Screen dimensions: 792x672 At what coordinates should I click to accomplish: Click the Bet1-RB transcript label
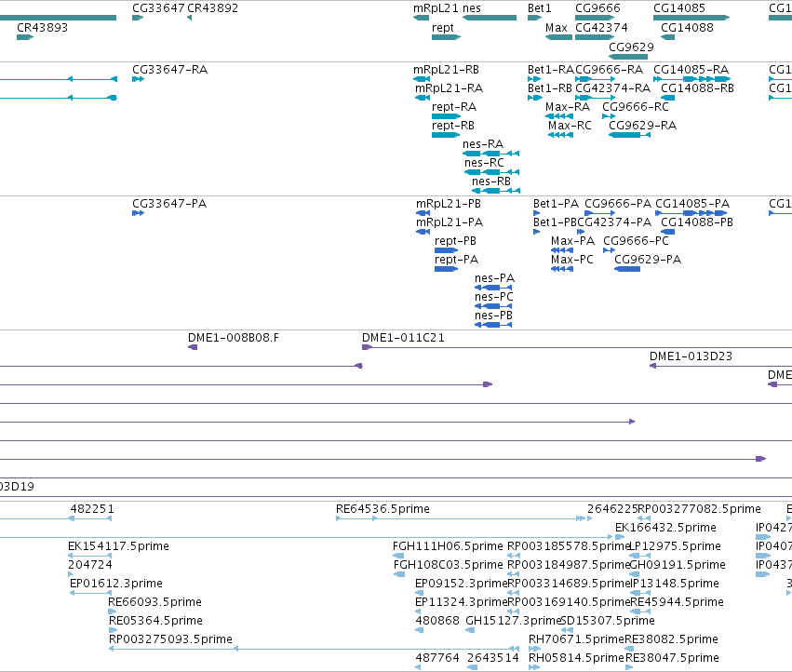click(x=550, y=88)
